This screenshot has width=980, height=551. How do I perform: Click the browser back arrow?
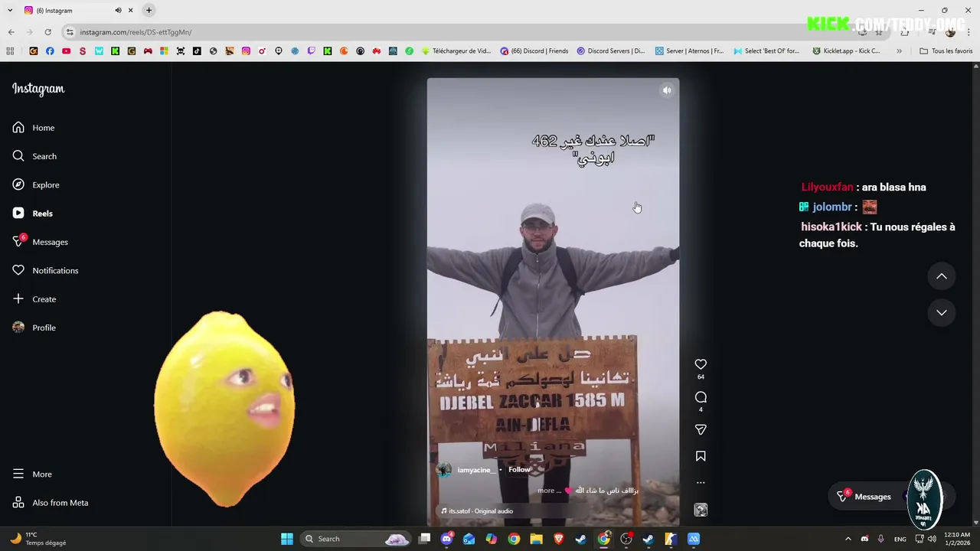tap(11, 32)
